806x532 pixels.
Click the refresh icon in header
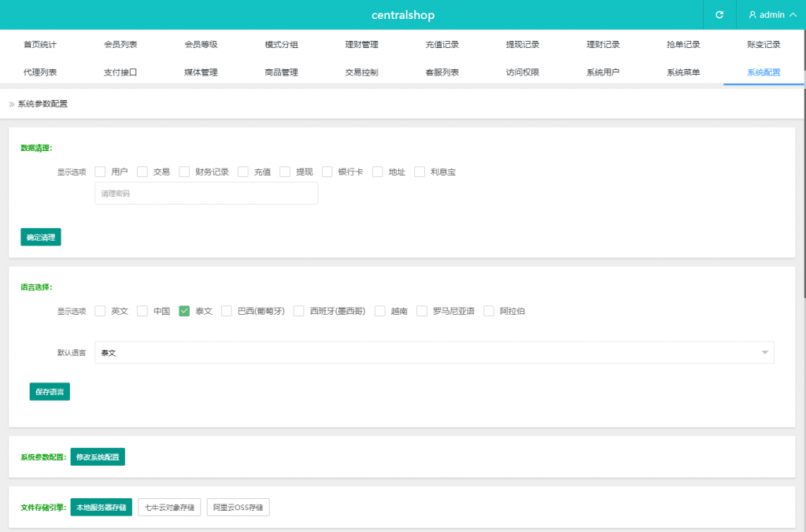[719, 15]
